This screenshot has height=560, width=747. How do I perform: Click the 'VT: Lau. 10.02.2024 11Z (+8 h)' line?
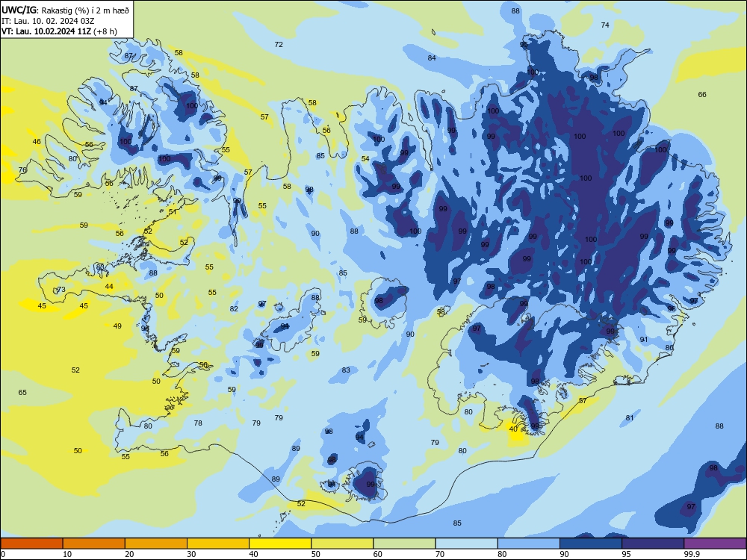[59, 31]
